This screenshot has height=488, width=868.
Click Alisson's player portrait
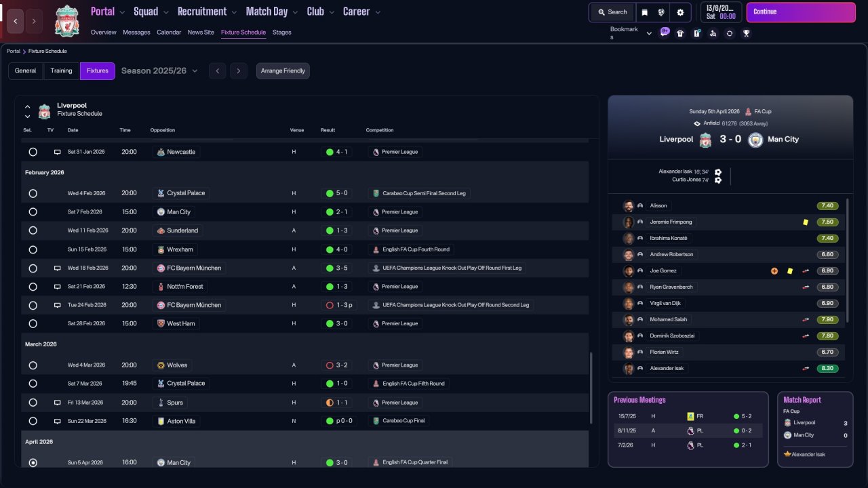629,205
